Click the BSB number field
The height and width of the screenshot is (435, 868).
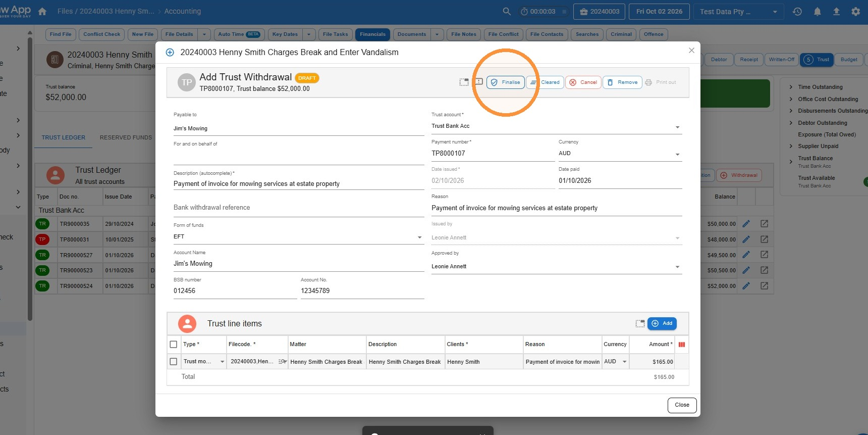click(x=235, y=291)
